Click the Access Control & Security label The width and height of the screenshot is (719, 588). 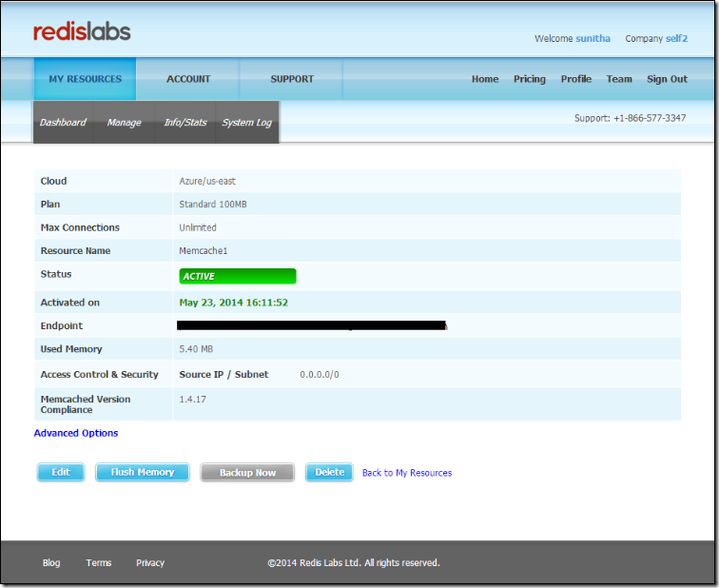point(99,375)
